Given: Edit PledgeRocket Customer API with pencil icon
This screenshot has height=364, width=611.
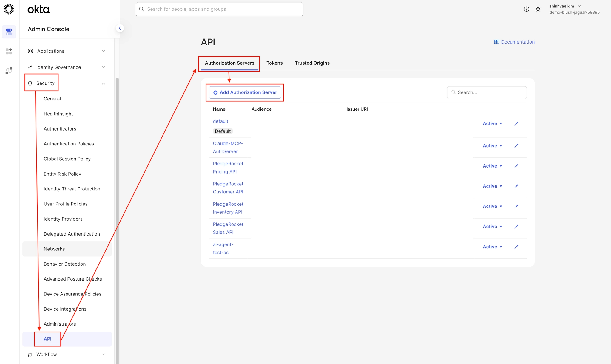Looking at the screenshot, I should click(x=516, y=186).
